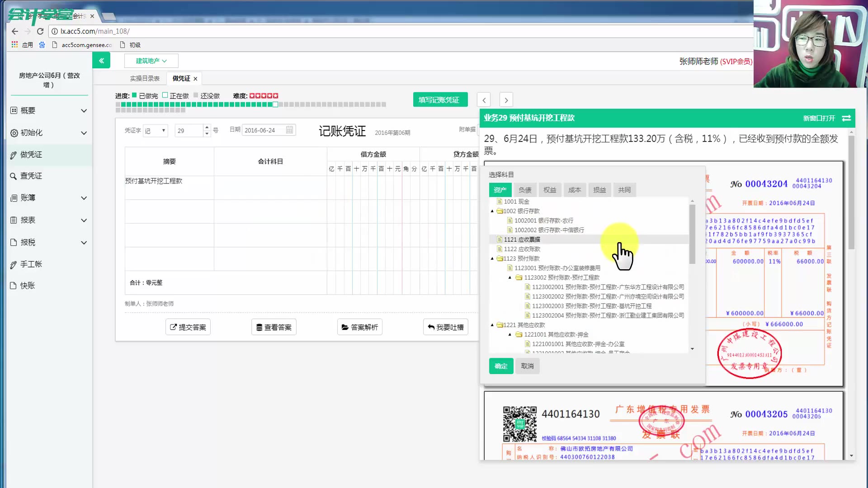This screenshot has height=488, width=868.
Task: Expand the 概要 sidebar chevron
Action: [84, 111]
